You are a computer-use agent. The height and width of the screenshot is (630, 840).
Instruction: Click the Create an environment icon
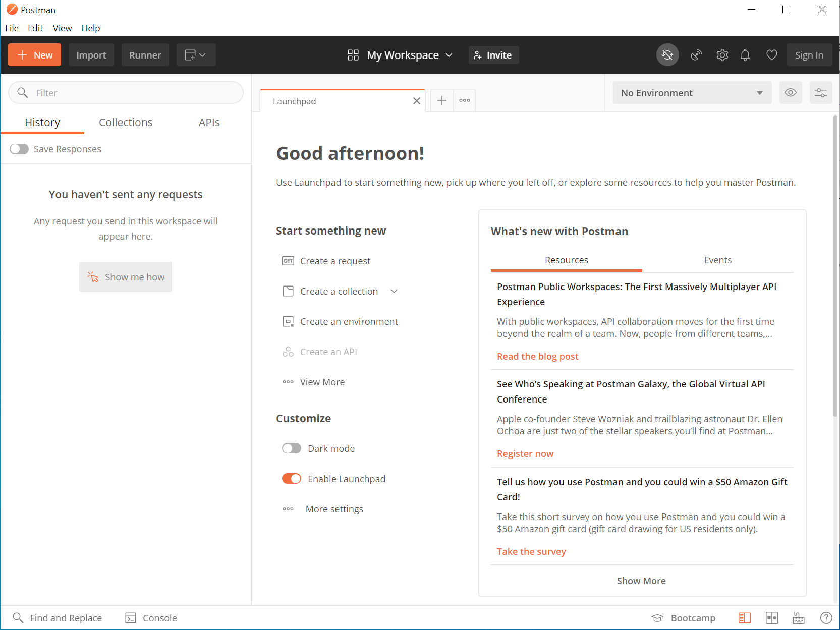coord(288,321)
